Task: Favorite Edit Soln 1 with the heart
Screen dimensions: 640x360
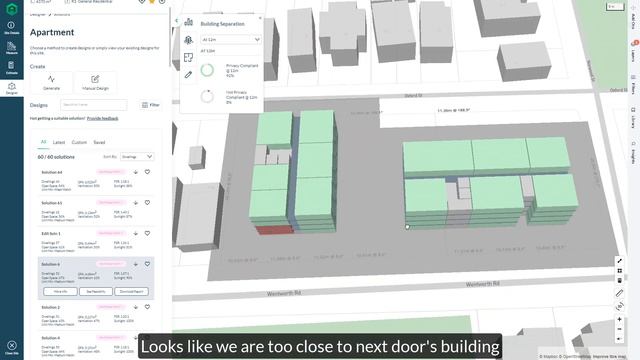Action: click(x=147, y=233)
